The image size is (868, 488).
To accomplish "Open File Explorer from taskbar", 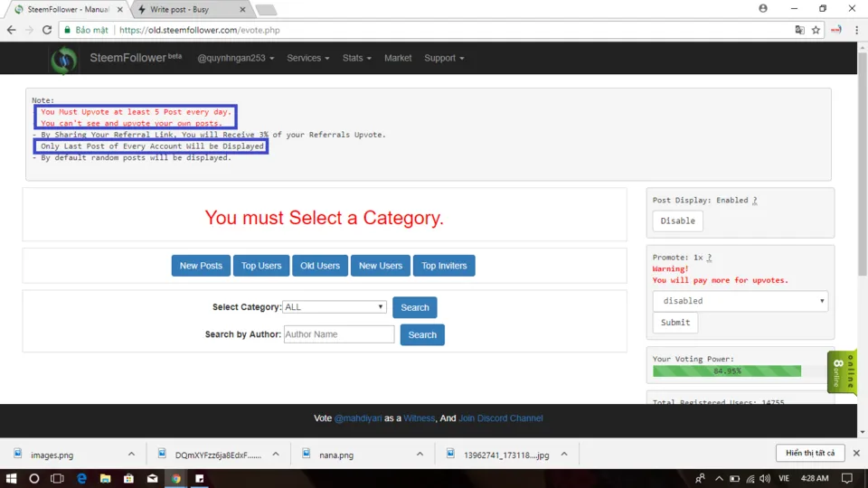I will (x=105, y=478).
